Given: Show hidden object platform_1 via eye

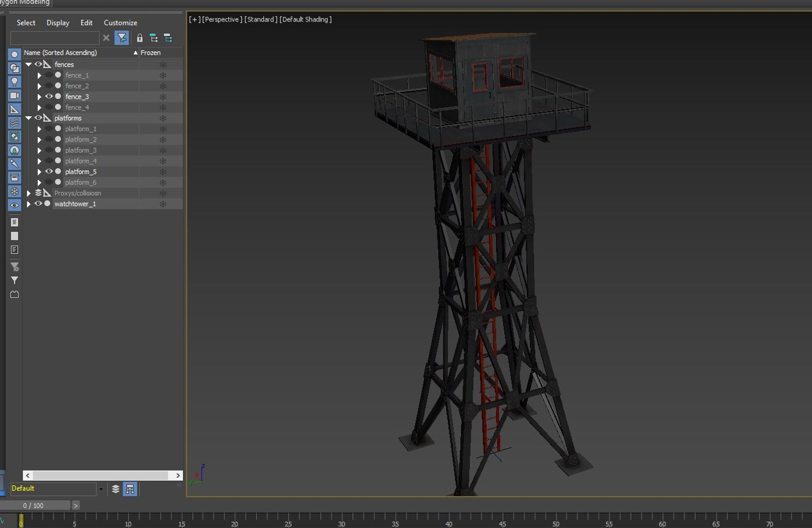Looking at the screenshot, I should pyautogui.click(x=49, y=129).
